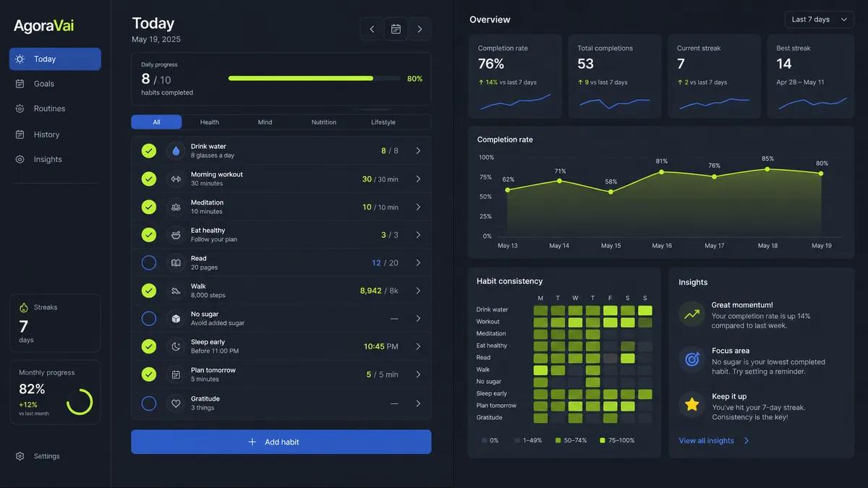Click the May 16 81% chart point
The height and width of the screenshot is (488, 868).
coord(662,172)
